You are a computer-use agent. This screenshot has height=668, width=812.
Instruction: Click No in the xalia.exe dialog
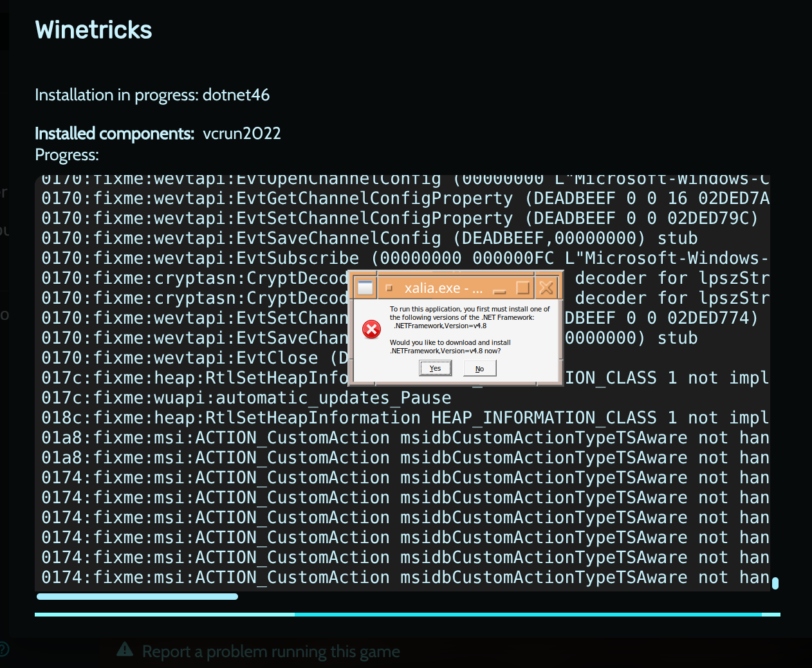coord(480,368)
